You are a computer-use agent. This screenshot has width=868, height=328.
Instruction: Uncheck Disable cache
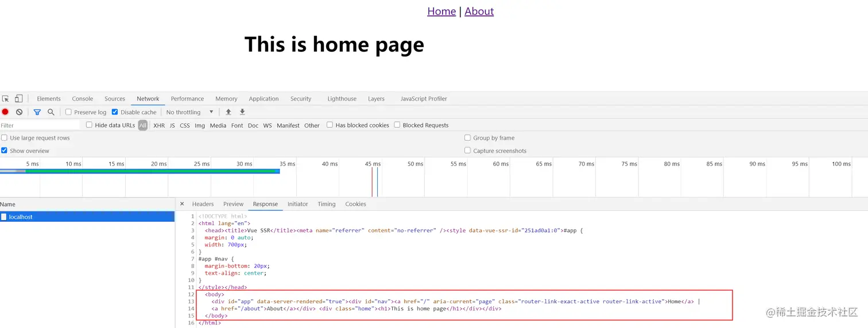coord(115,112)
